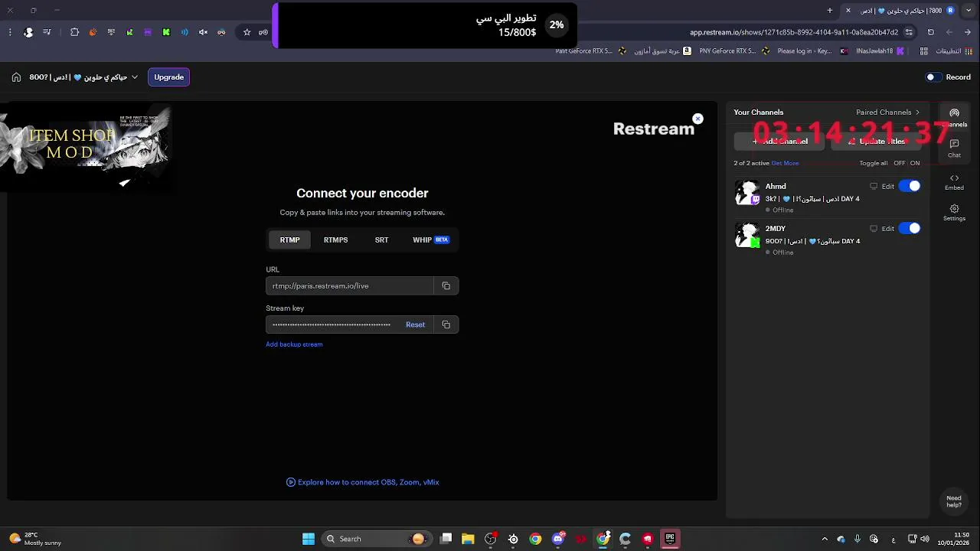Disable the 2MDY channel toggle
This screenshot has height=551, width=980.
[910, 228]
